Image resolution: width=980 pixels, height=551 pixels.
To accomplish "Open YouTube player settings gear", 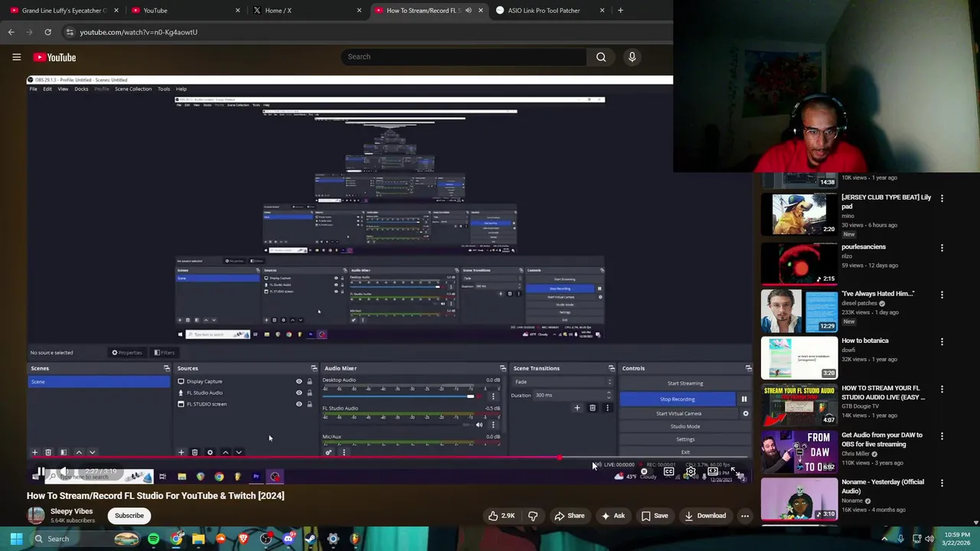I will 691,472.
